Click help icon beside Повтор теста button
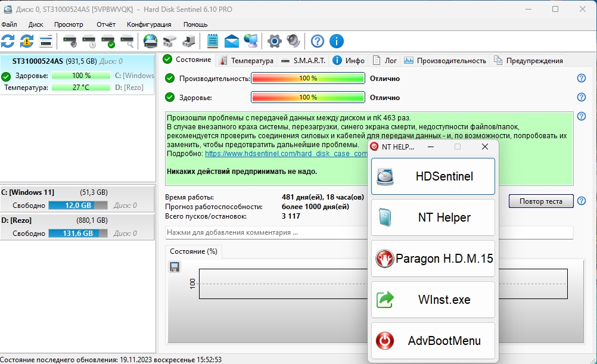 (582, 201)
